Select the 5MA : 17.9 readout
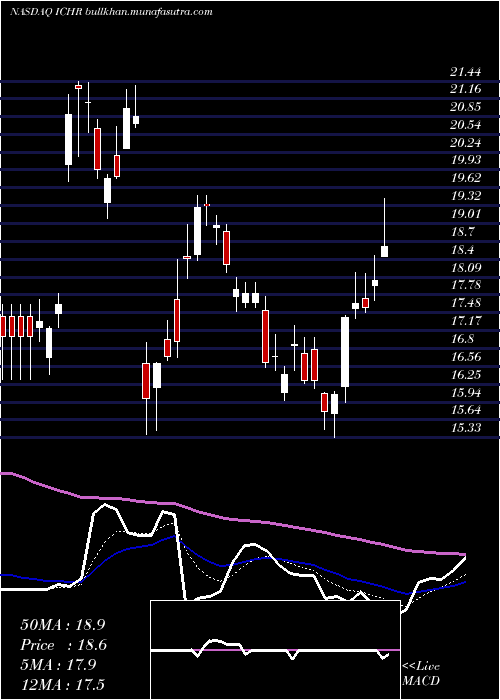500x700 pixels. (x=58, y=665)
